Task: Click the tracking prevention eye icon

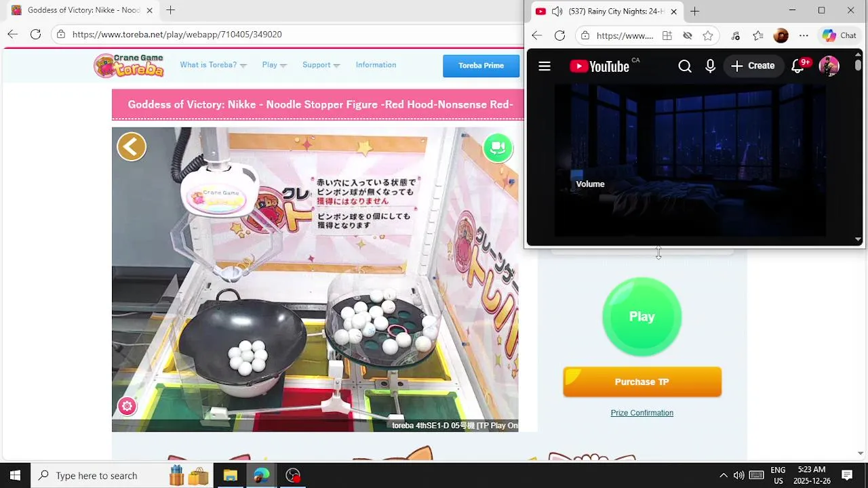Action: (x=688, y=35)
